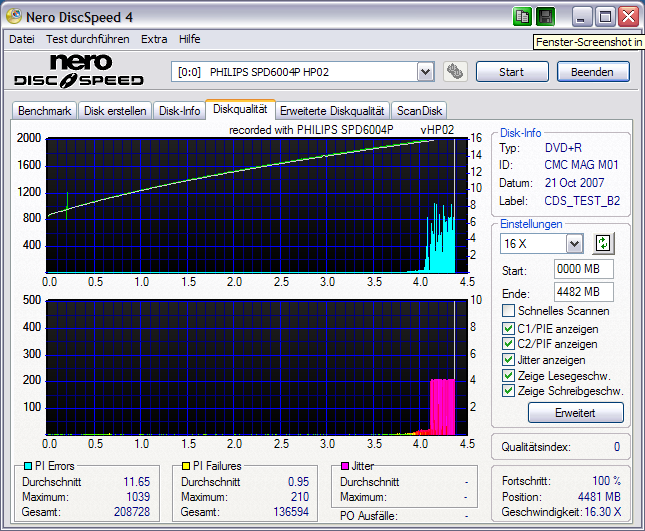Viewport: 645px width, 531px height.
Task: Click the PI Errors Gesamt value 208728
Action: [132, 512]
